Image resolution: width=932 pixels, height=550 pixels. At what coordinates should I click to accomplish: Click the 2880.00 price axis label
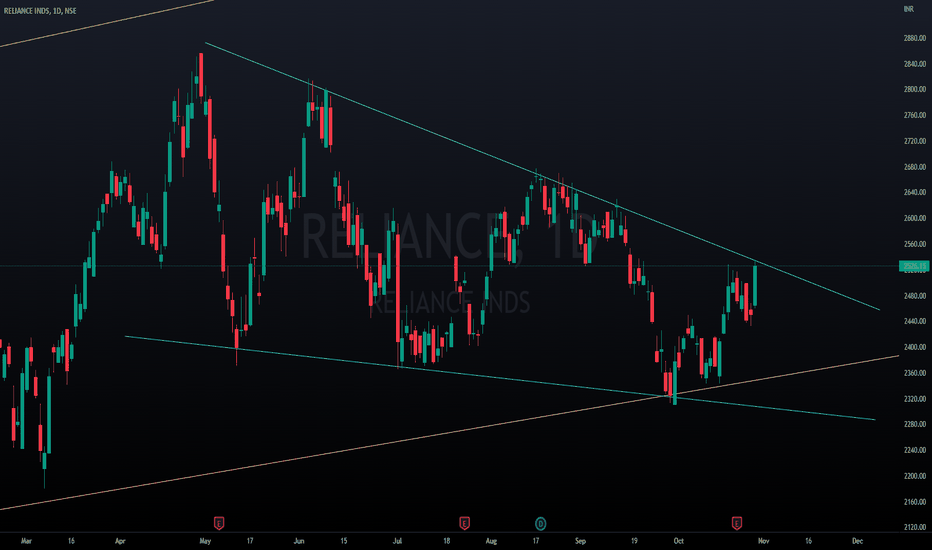915,38
